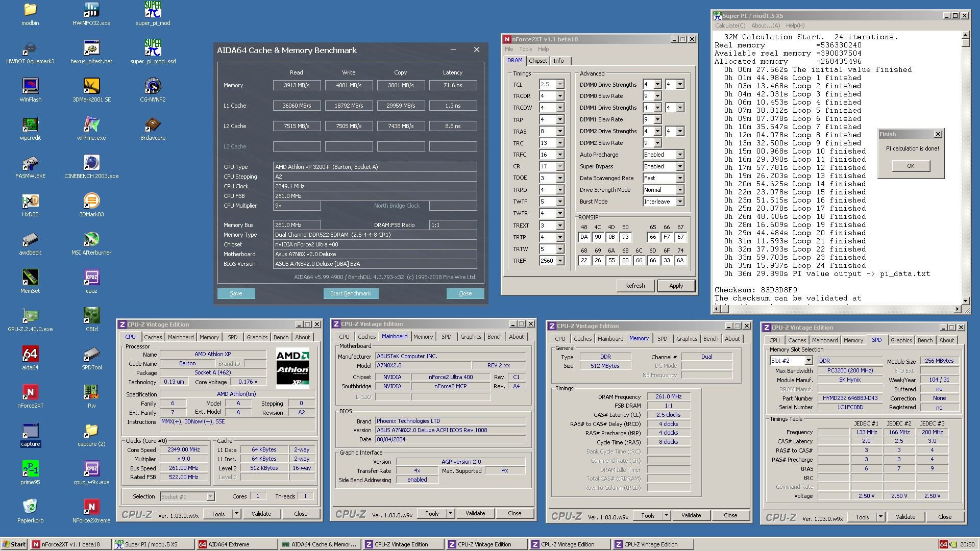Switch to AIDA64 Extreme taskbar item
The width and height of the screenshot is (980, 551).
click(237, 544)
